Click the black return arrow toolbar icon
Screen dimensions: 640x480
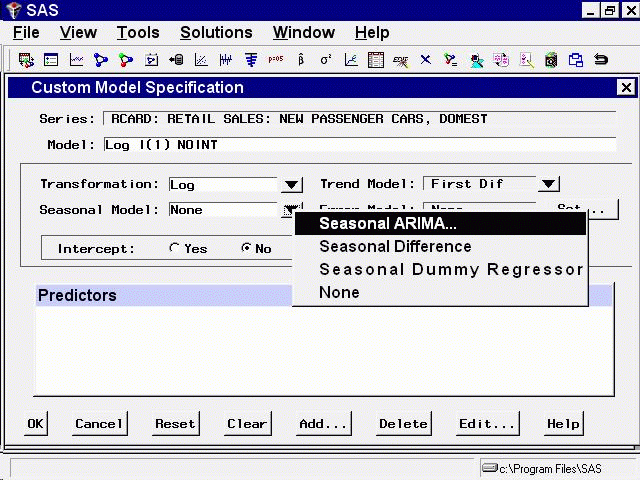click(x=601, y=60)
